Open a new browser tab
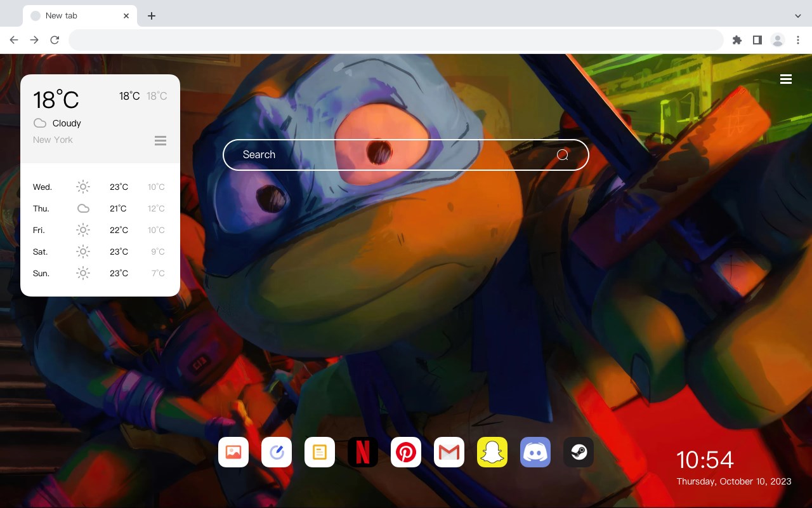 [x=151, y=16]
